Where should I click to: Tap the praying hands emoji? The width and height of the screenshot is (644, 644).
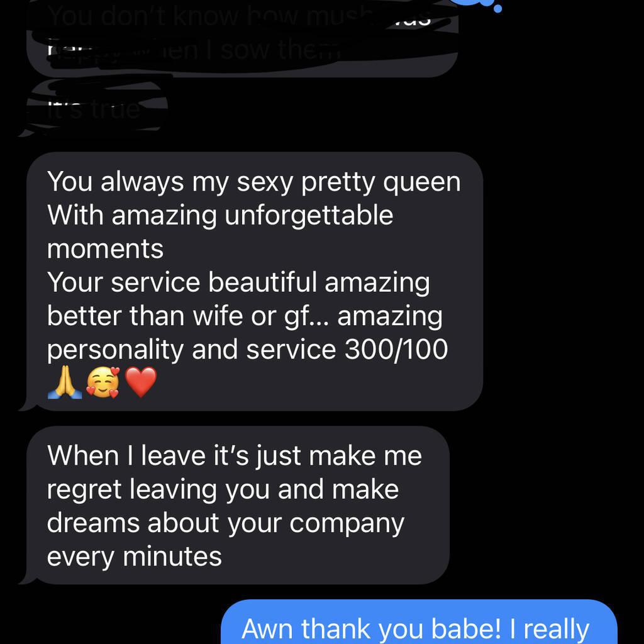(65, 383)
